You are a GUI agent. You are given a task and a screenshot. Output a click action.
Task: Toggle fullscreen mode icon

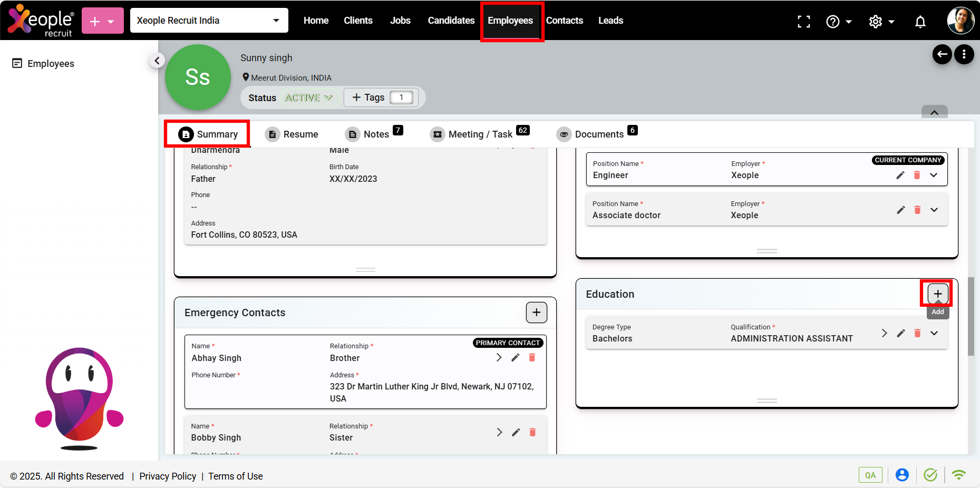pyautogui.click(x=804, y=22)
